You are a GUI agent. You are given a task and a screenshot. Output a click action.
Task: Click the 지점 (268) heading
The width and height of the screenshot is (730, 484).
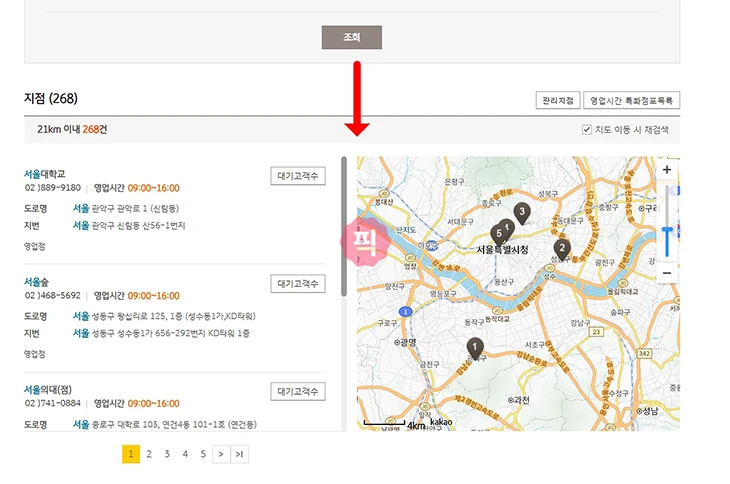pyautogui.click(x=51, y=98)
